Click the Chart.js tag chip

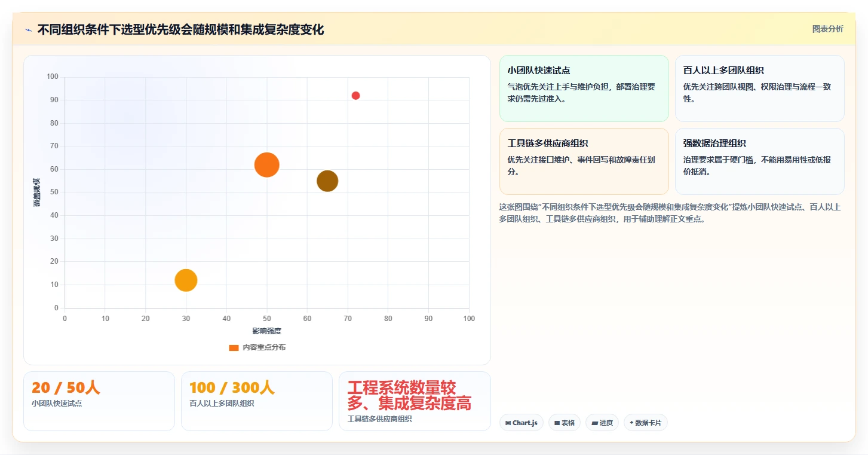pyautogui.click(x=521, y=423)
